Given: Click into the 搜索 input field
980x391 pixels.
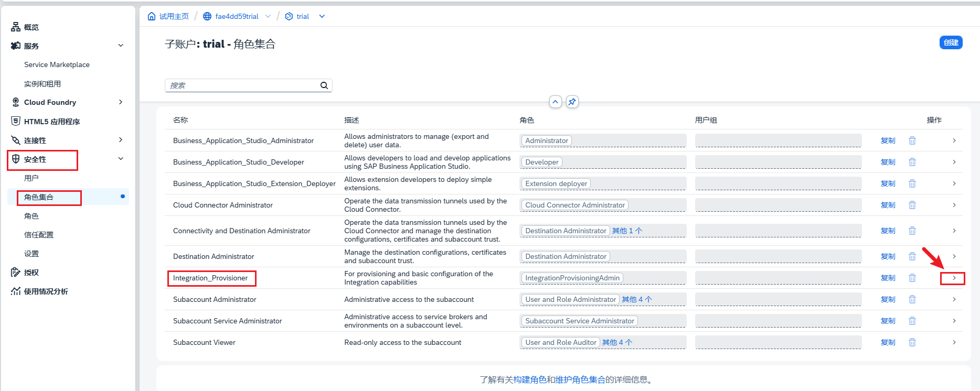Looking at the screenshot, I should pos(241,85).
